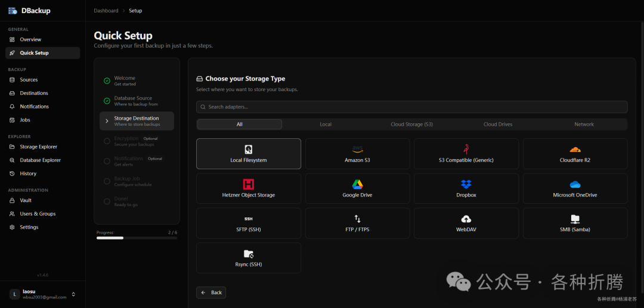Click the Encryption step circle
The image size is (644, 308).
(x=107, y=141)
